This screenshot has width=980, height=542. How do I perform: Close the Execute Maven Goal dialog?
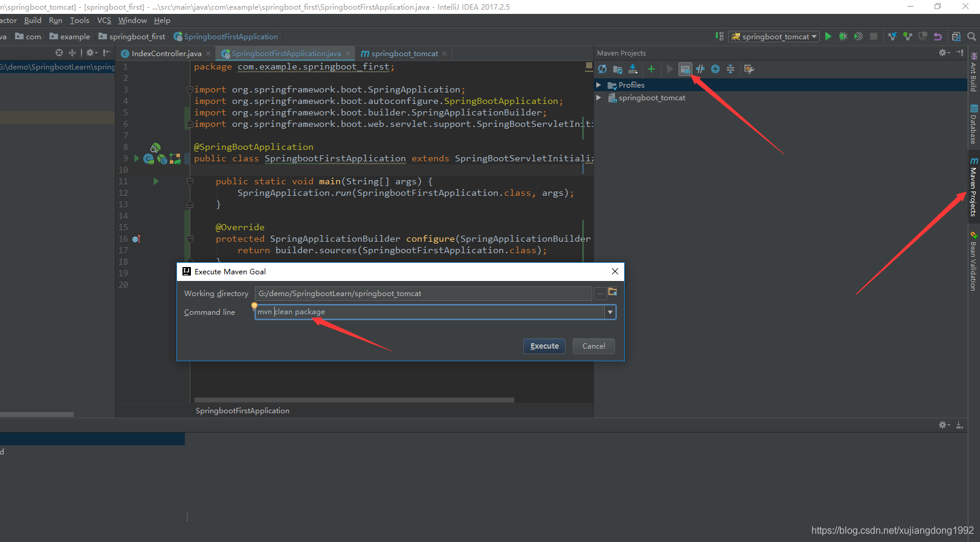[614, 271]
